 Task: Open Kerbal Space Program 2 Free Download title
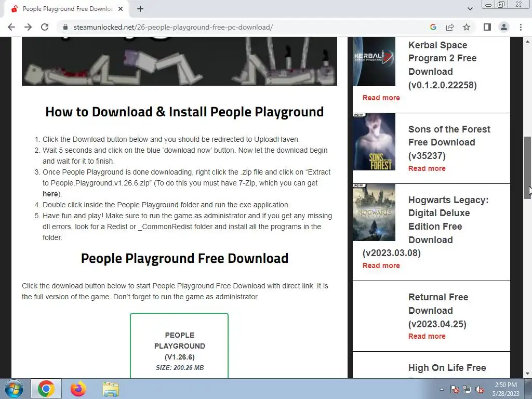tap(443, 65)
